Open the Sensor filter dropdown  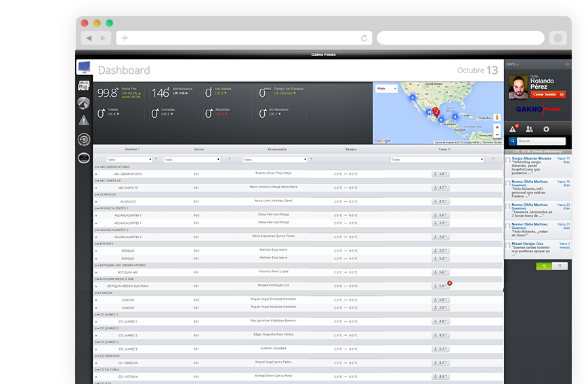click(x=192, y=159)
